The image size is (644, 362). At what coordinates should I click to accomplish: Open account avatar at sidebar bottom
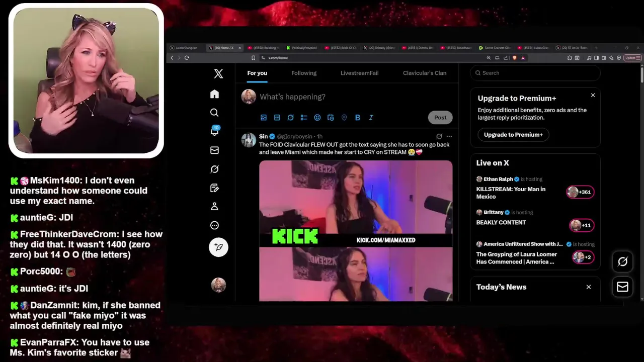coord(218,285)
